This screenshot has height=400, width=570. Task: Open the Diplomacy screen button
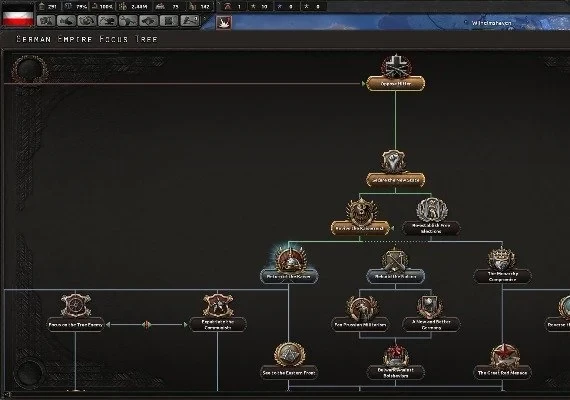point(87,20)
